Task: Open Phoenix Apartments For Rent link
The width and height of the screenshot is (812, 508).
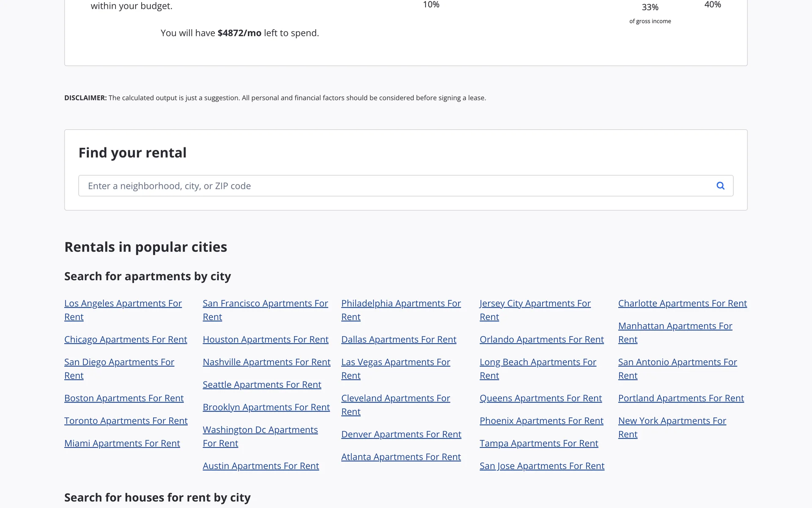Action: (541, 421)
